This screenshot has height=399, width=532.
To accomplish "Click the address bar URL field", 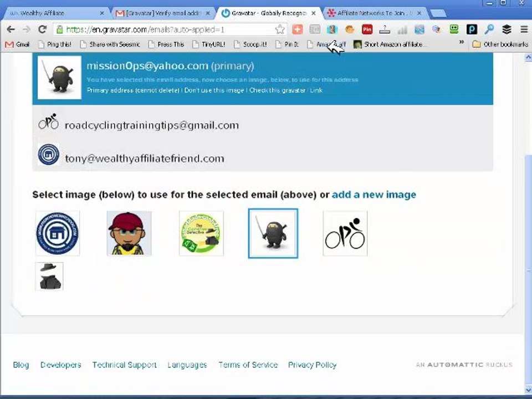I will [x=170, y=29].
